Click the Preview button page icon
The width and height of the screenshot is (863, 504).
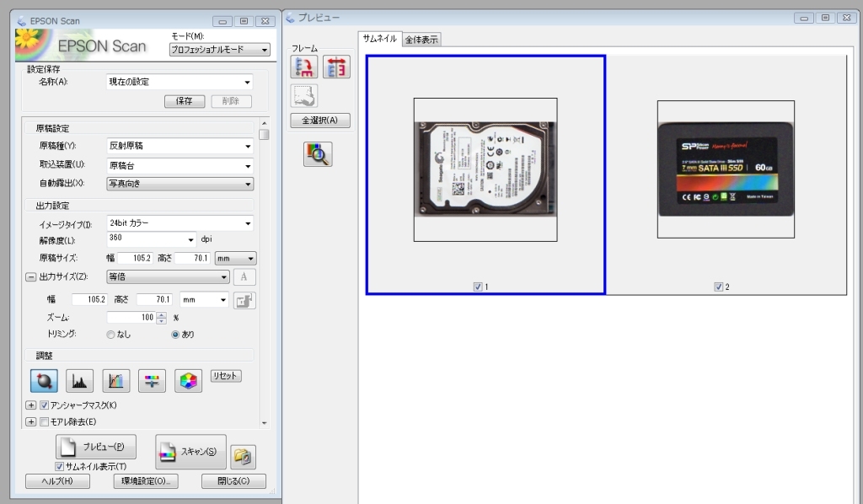(68, 447)
